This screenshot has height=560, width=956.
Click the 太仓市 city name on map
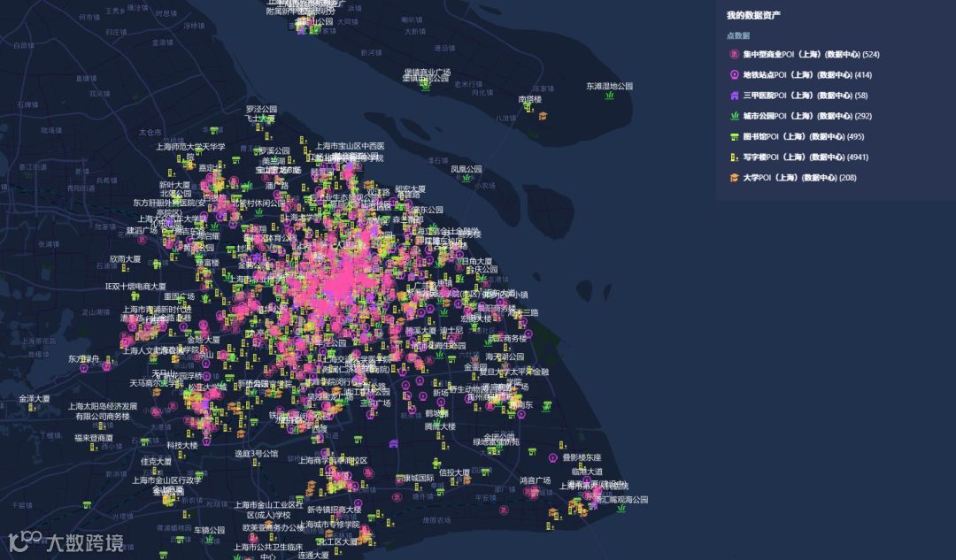point(150,132)
